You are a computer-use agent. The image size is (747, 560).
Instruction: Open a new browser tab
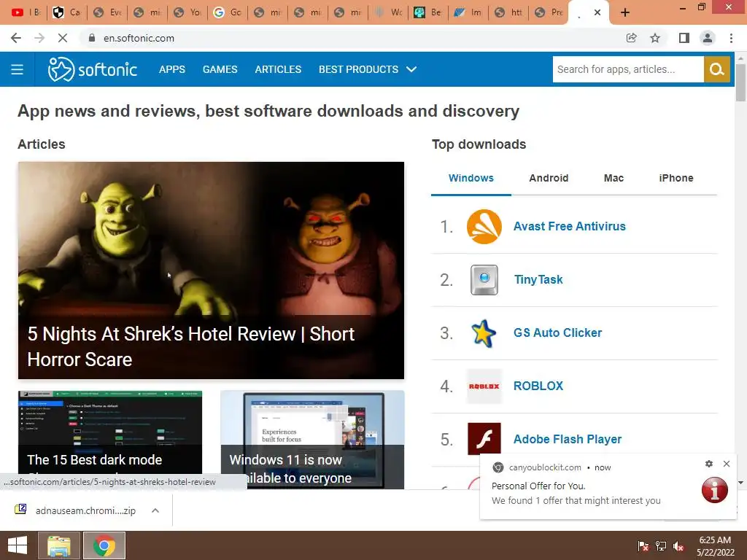coord(625,12)
